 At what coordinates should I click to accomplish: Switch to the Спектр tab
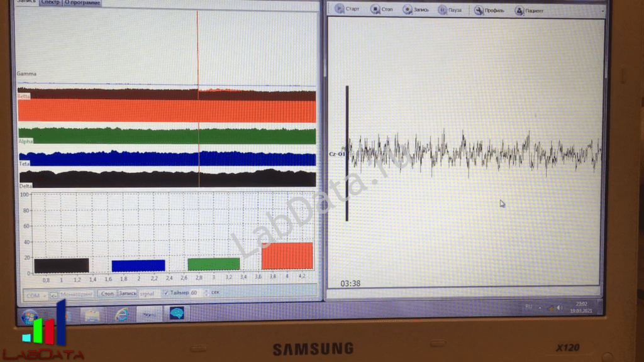pos(50,3)
